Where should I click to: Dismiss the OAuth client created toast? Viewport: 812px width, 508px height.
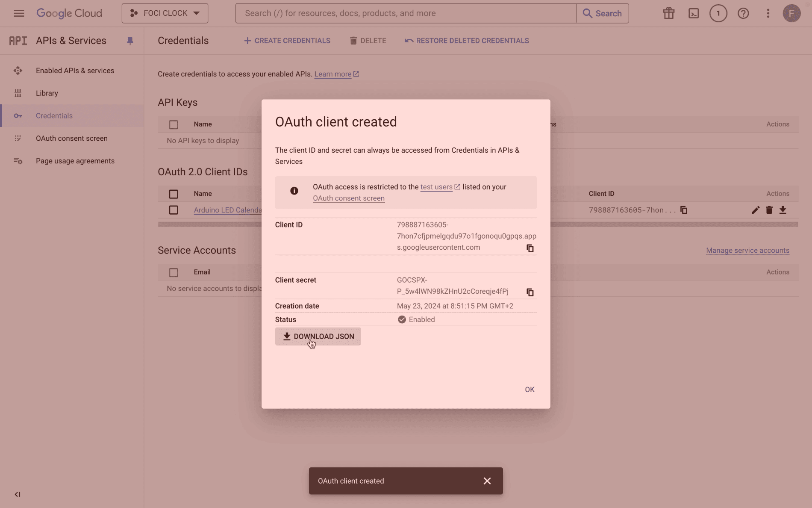(487, 481)
